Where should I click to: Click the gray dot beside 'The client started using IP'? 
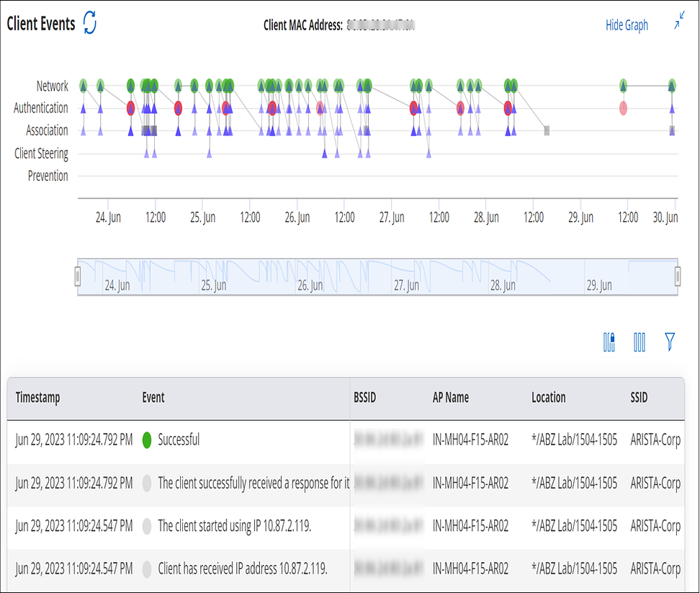pyautogui.click(x=147, y=526)
